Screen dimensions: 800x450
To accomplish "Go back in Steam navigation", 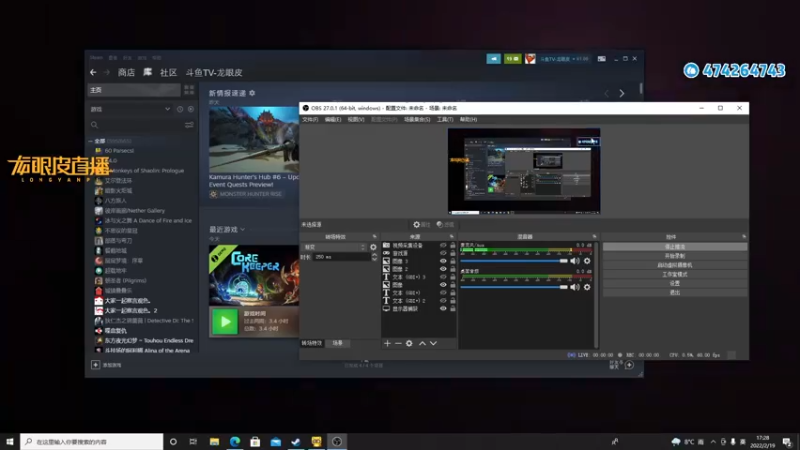I will (x=93, y=72).
